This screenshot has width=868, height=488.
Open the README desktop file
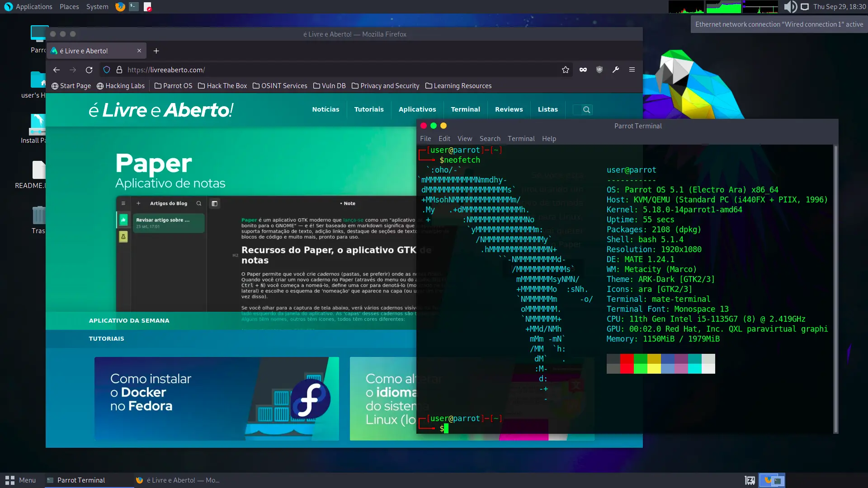(x=38, y=175)
